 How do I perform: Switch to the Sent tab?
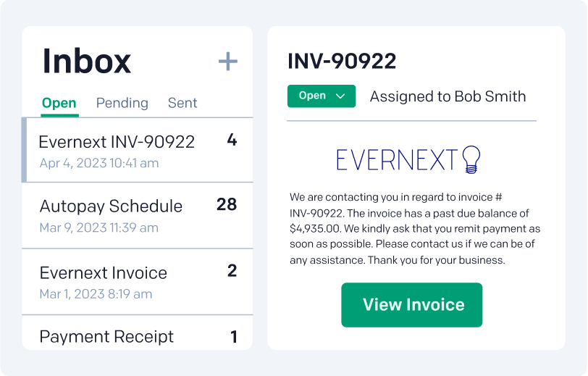tap(182, 103)
